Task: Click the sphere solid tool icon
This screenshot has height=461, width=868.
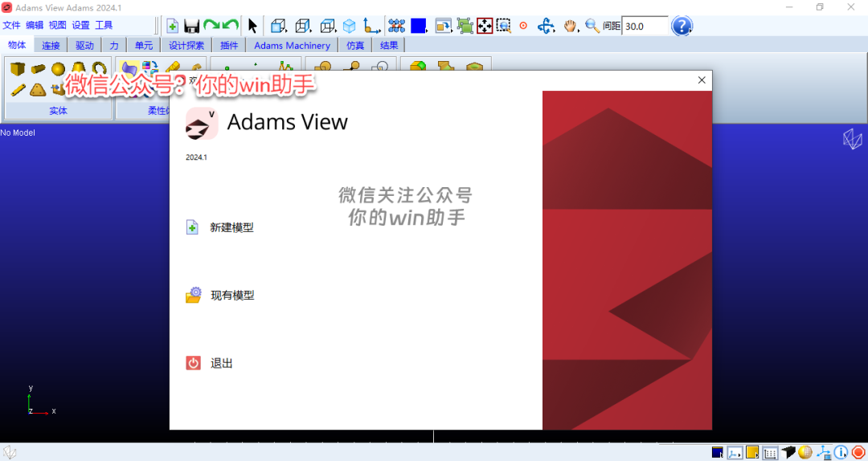Action: pyautogui.click(x=58, y=69)
